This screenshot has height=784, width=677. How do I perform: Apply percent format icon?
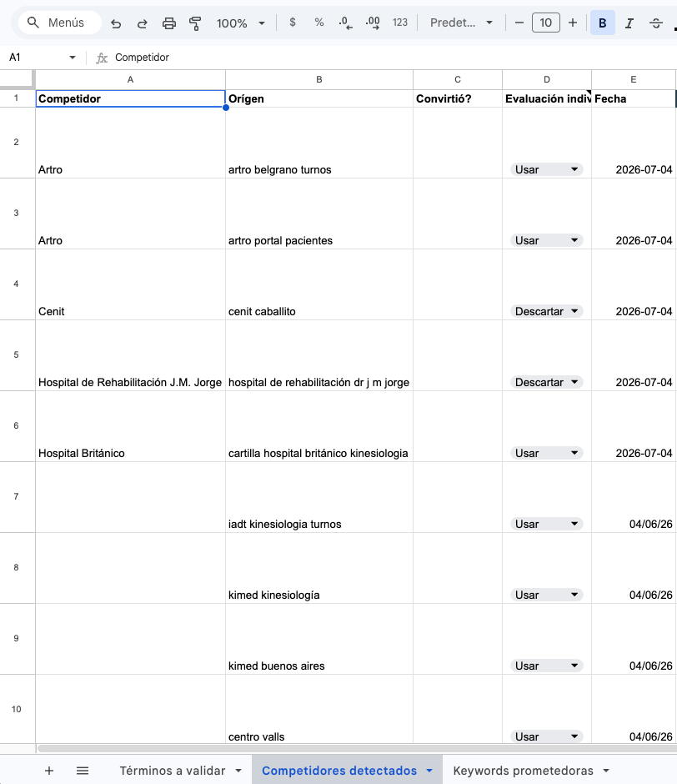pyautogui.click(x=319, y=23)
